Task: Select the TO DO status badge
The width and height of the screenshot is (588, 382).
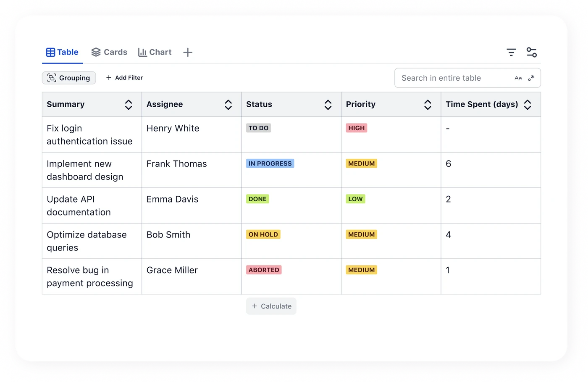Action: (x=258, y=128)
